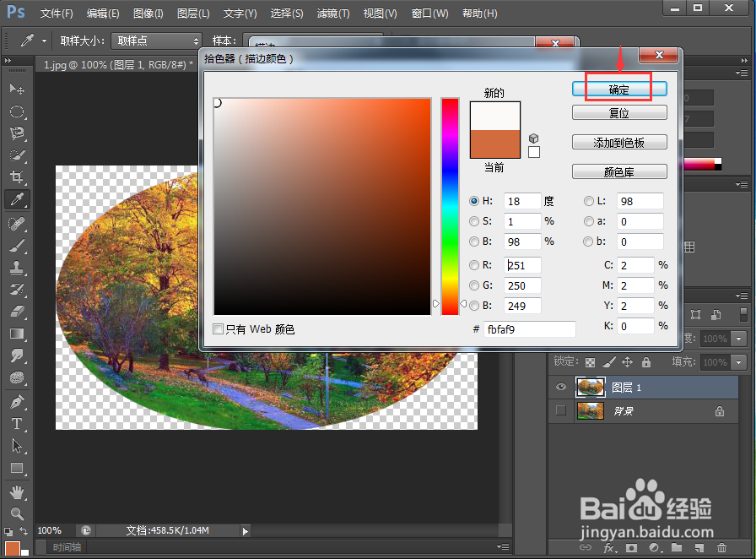This screenshot has height=559, width=756.
Task: Click the create new layer icon
Action: (x=699, y=547)
